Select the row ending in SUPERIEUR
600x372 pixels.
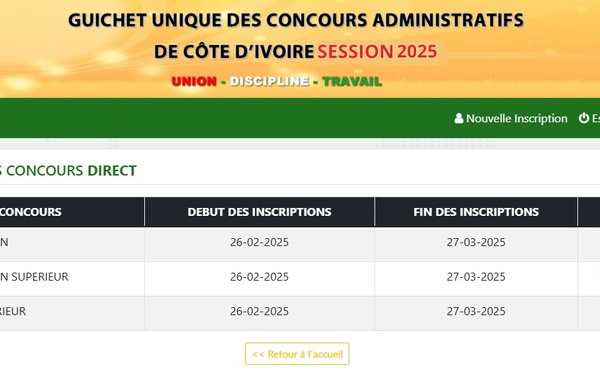(300, 277)
